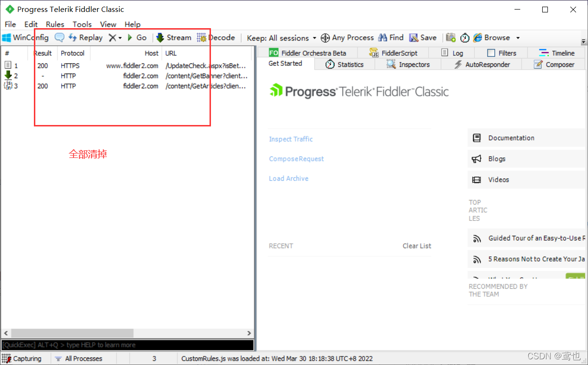This screenshot has width=588, height=365.
Task: Click the Inspect Traffic link
Action: (291, 139)
